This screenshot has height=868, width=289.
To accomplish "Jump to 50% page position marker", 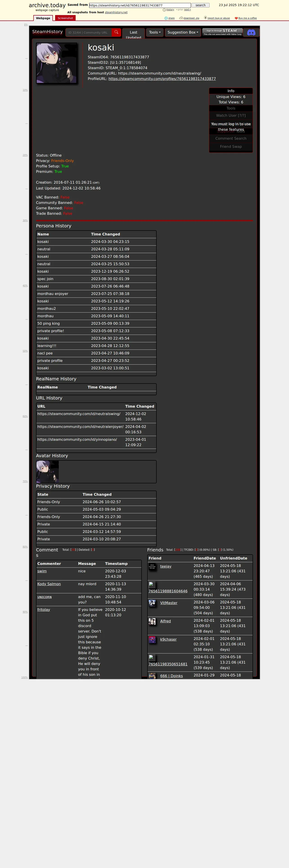I will pyautogui.click(x=25, y=351).
